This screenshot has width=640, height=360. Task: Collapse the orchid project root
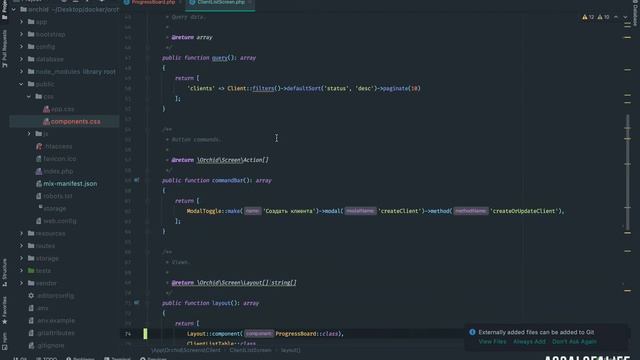point(14,9)
